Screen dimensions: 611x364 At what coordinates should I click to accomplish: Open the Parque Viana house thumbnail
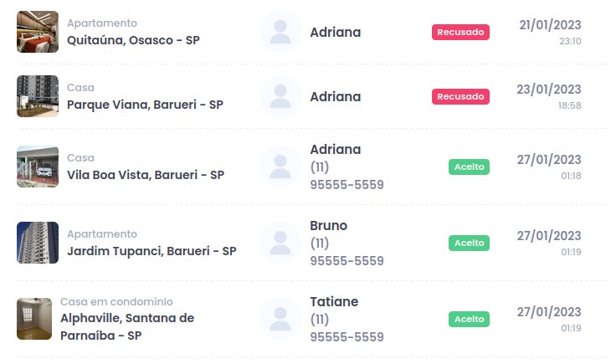click(38, 96)
